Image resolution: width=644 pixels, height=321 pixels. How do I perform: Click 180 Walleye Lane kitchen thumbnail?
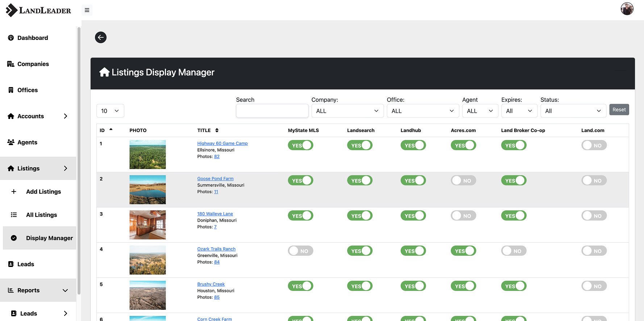148,225
